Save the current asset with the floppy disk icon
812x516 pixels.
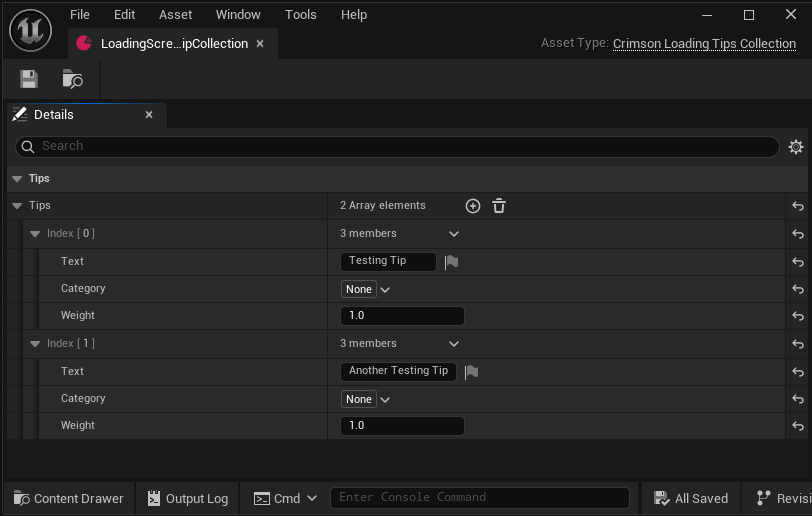pyautogui.click(x=29, y=79)
